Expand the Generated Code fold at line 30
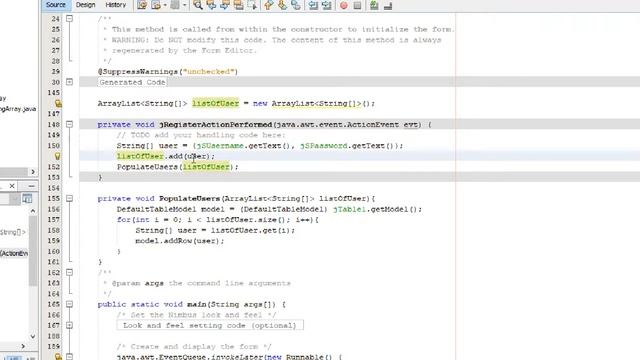Viewport: 640px width, 360px height. pos(69,82)
